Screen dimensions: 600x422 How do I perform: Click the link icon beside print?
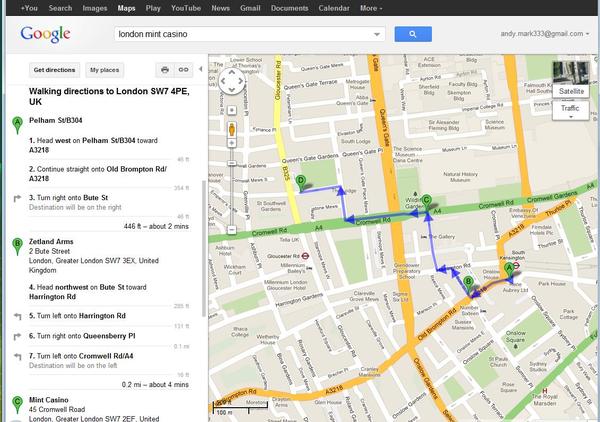tap(183, 70)
